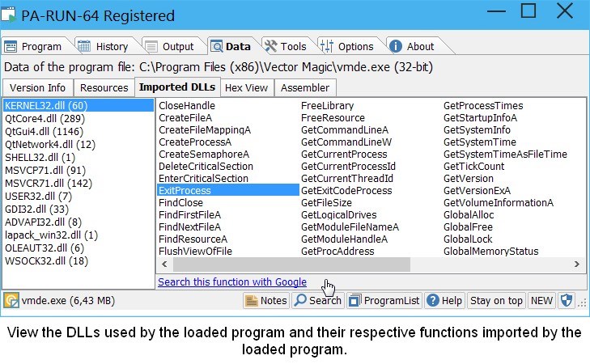Click the right arrow of horizontal scrollbar
Screen dimensions: 590x364
click(576, 265)
